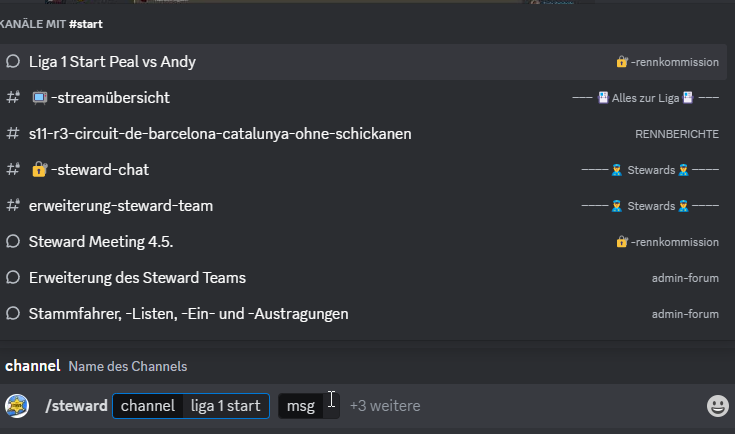Choose the streamübersicht channel suggestion
Screen dimensions: 735x434
100,98
